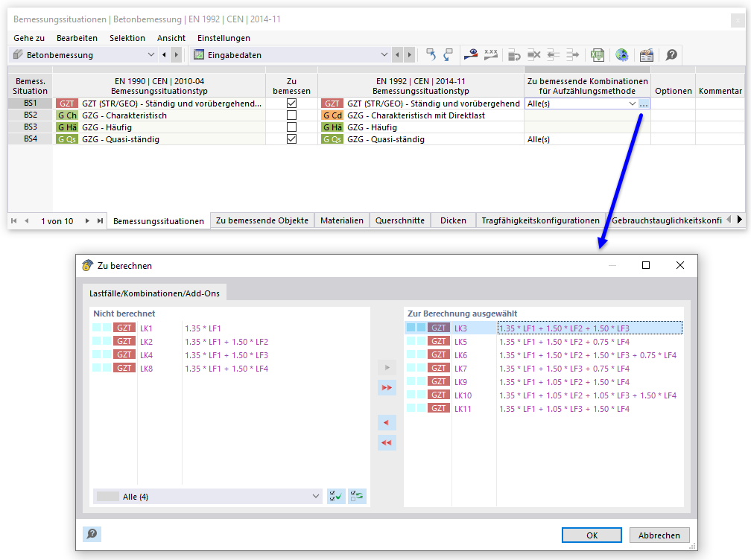Click the grayed restore row icon
This screenshot has width=751, height=560.
[x=514, y=55]
